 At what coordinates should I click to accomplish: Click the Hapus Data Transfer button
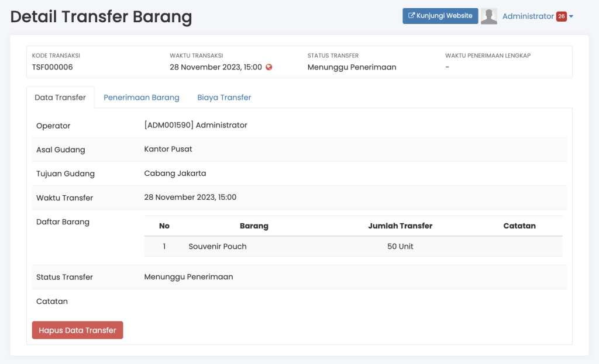[x=77, y=330]
